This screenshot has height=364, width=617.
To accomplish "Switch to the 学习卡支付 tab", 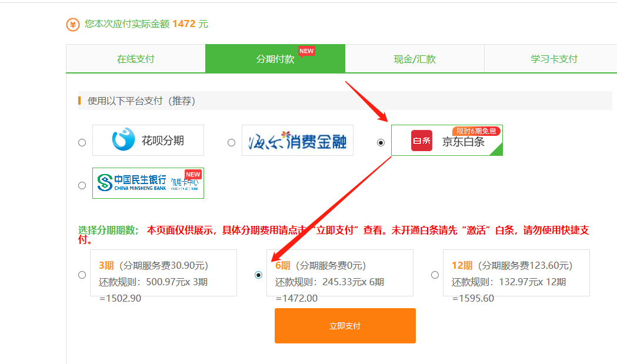I will pos(553,59).
